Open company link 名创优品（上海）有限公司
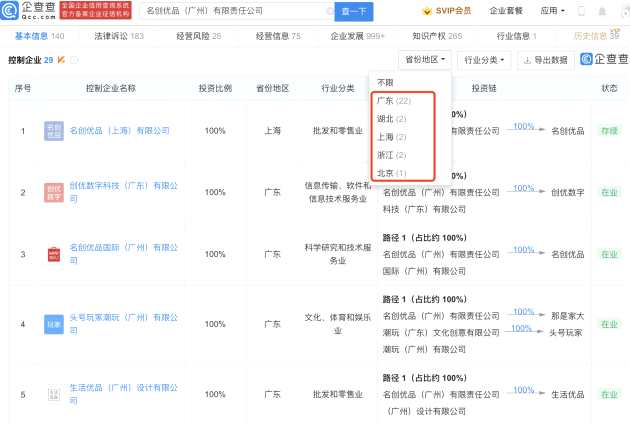The width and height of the screenshot is (630, 425). point(120,131)
